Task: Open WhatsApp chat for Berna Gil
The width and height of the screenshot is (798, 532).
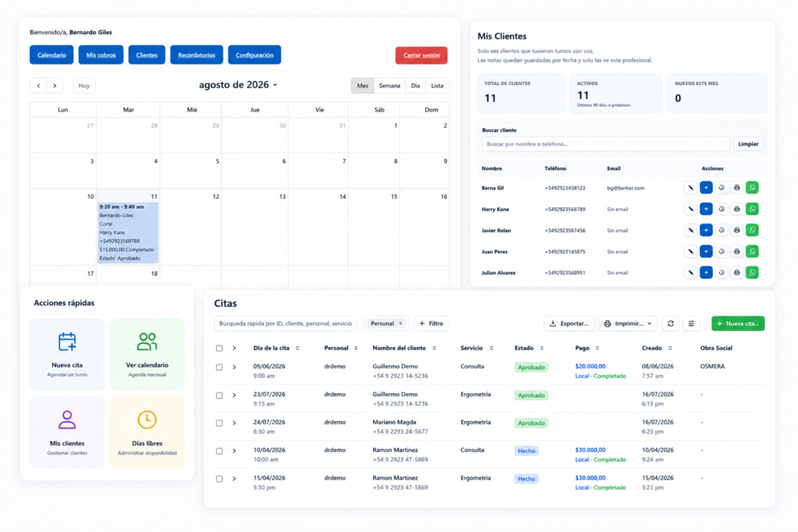Action: click(752, 188)
